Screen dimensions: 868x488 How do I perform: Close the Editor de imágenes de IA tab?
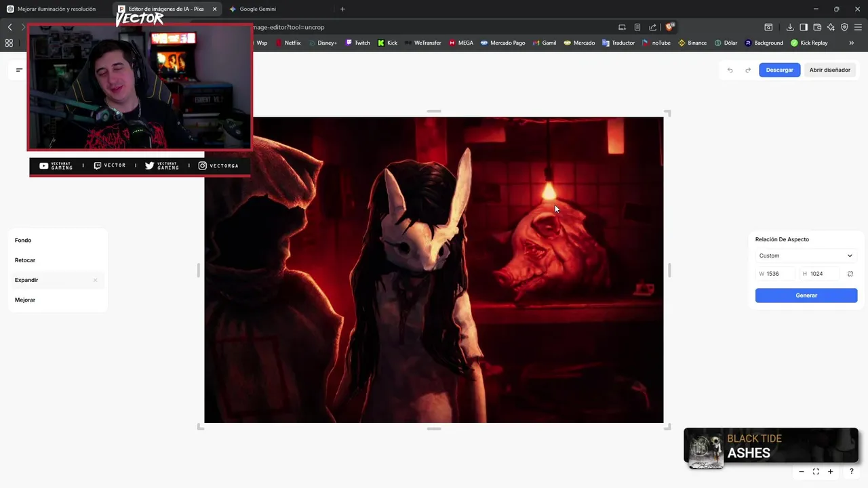coord(215,9)
